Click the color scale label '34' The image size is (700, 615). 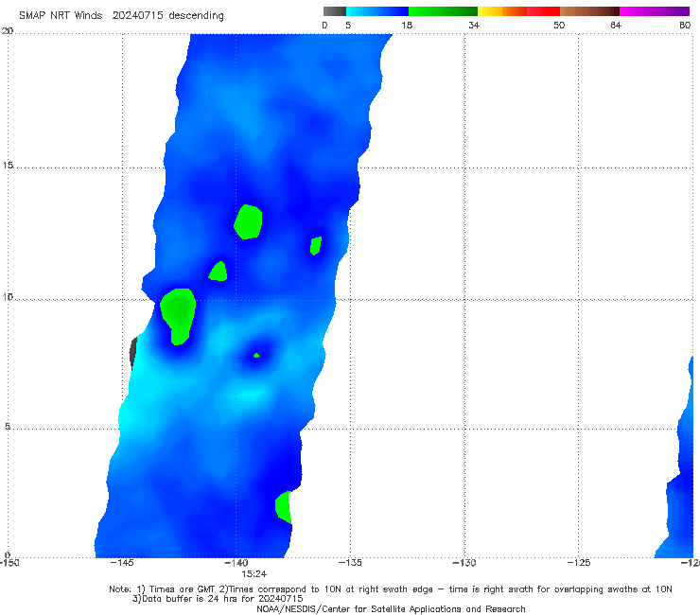pos(474,26)
